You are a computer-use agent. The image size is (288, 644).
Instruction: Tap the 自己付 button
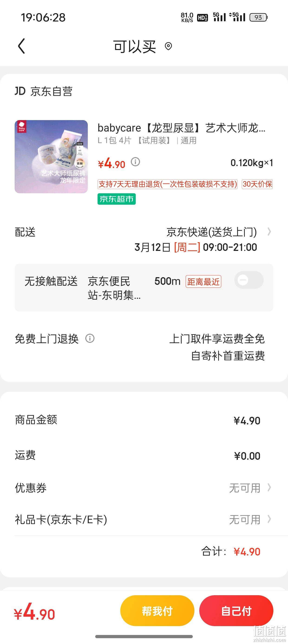[236, 611]
